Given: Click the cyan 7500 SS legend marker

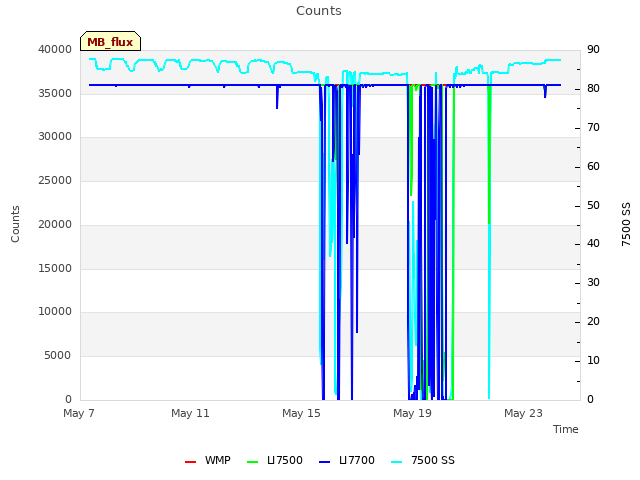Looking at the screenshot, I should [396, 462].
